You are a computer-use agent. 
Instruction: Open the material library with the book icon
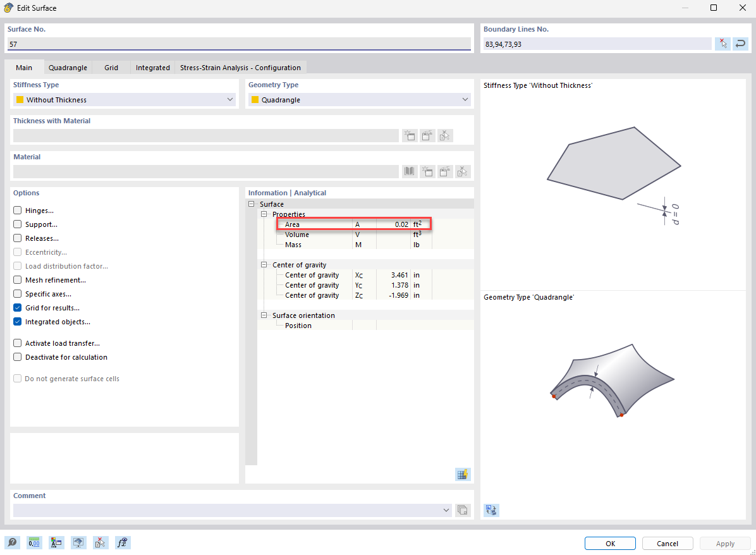tap(409, 171)
